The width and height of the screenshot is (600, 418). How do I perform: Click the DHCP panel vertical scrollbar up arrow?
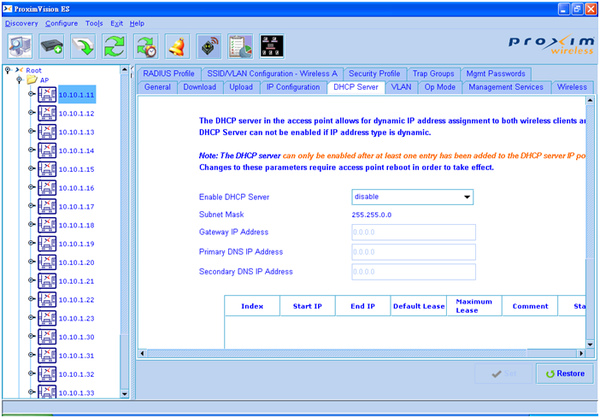pyautogui.click(x=590, y=100)
